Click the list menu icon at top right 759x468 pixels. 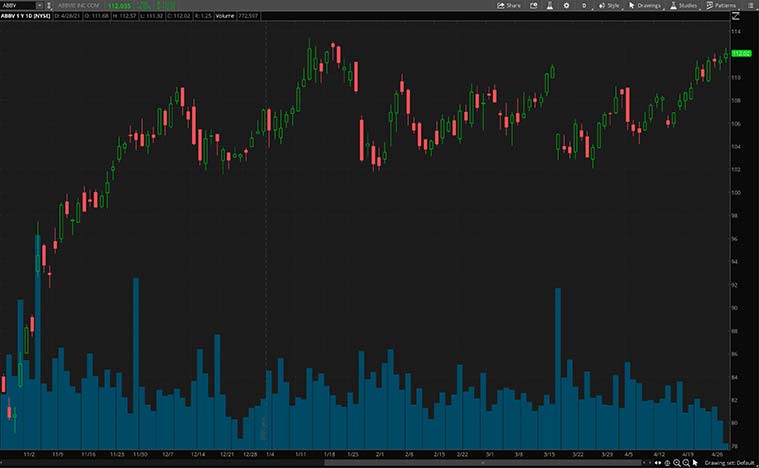[751, 5]
